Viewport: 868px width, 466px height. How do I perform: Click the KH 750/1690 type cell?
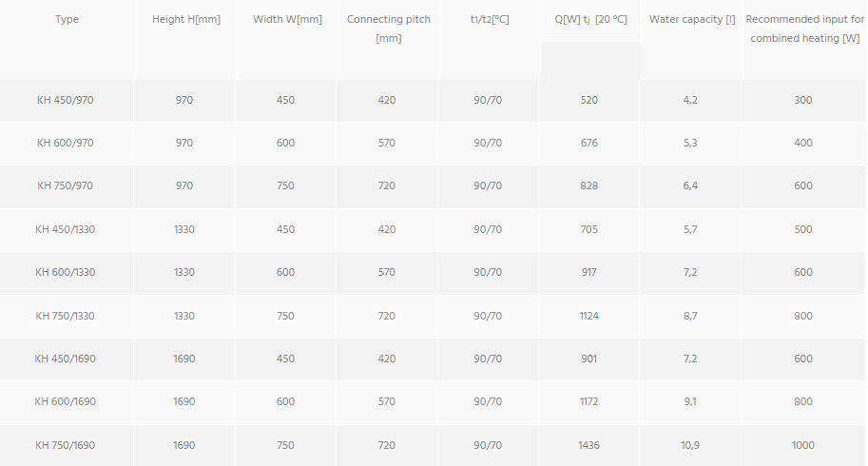click(66, 445)
